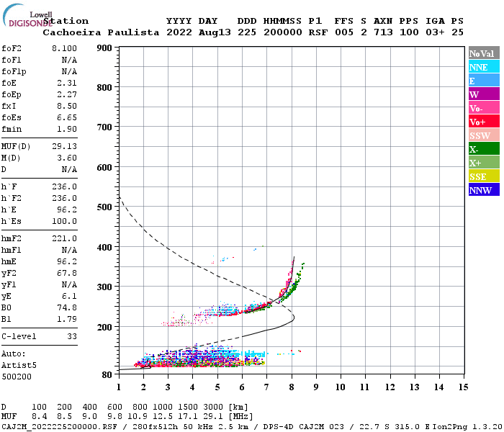Click the MUF(D) value 29.13
The image size is (504, 432).
[64, 146]
